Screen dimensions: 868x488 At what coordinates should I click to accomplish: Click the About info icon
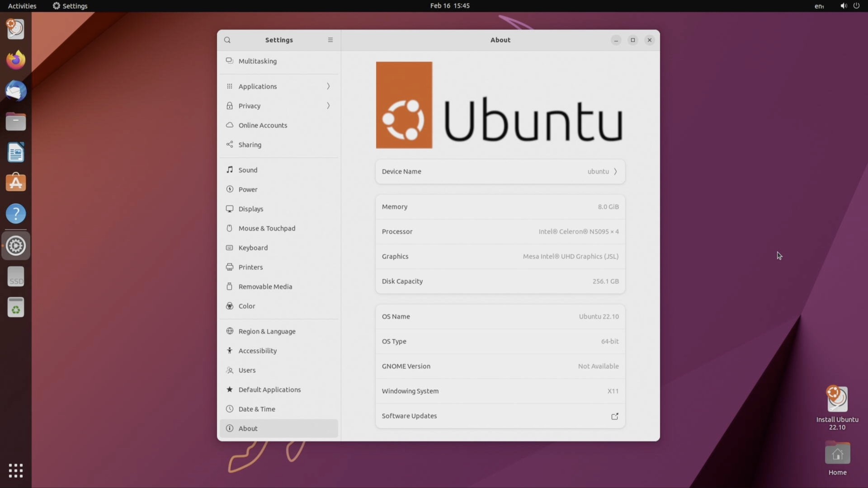coord(230,428)
